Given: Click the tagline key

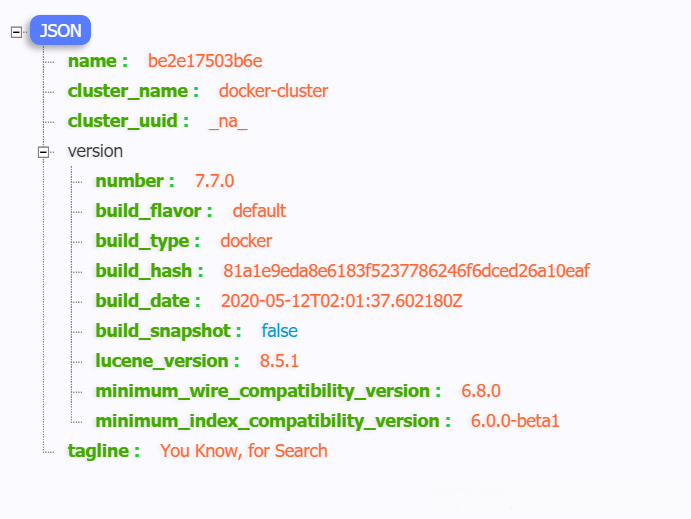Looking at the screenshot, I should (x=101, y=451).
